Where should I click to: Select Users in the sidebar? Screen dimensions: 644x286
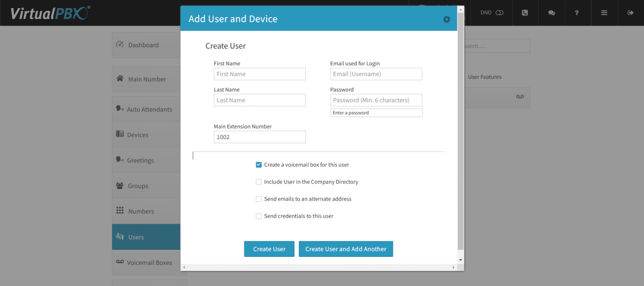[146, 237]
